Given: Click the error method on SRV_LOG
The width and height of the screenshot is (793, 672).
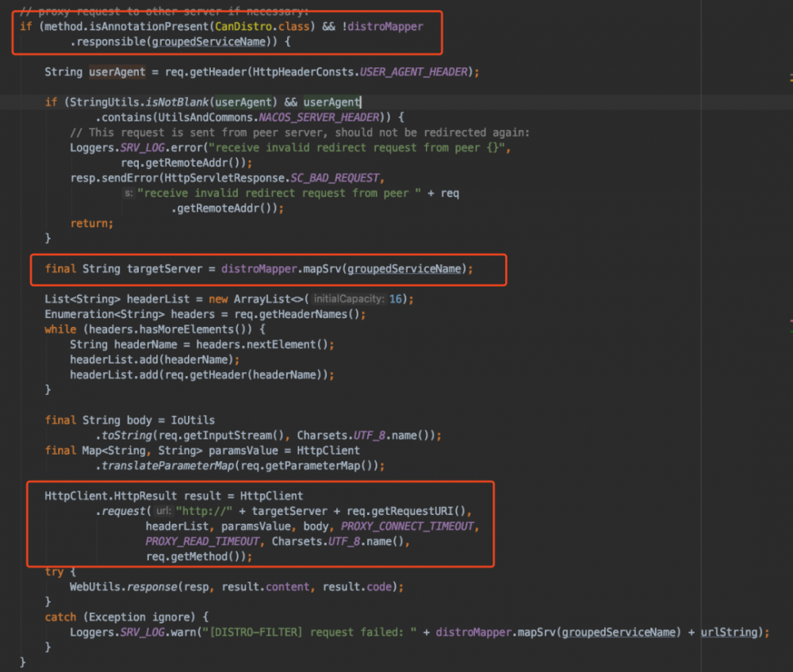Looking at the screenshot, I should click(x=186, y=148).
